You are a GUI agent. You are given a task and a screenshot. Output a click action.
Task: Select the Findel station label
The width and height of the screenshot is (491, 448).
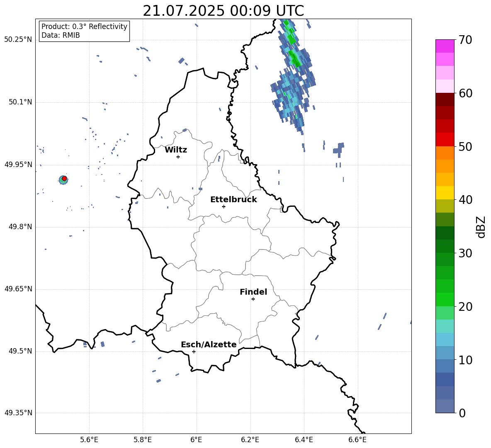coord(253,292)
